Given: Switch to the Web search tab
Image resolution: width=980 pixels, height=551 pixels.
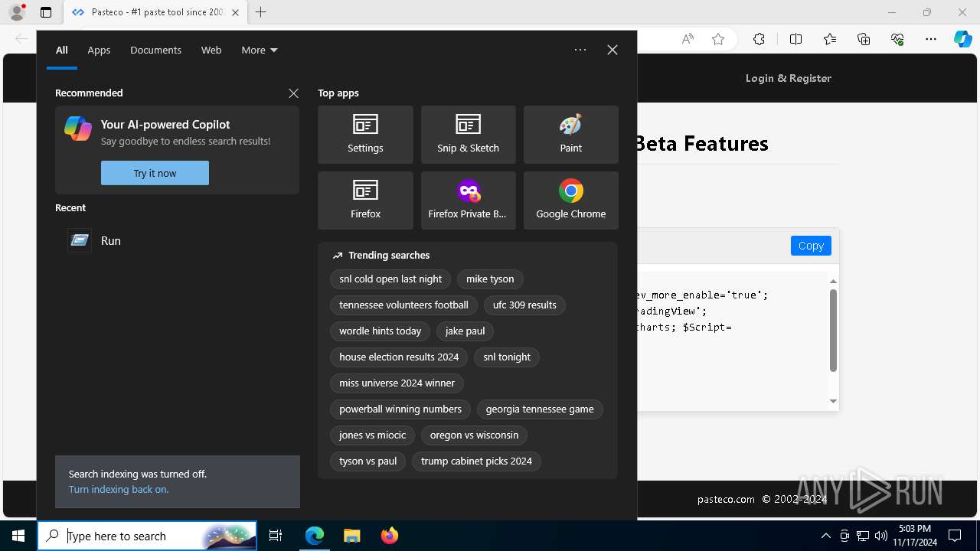Looking at the screenshot, I should click(x=211, y=50).
